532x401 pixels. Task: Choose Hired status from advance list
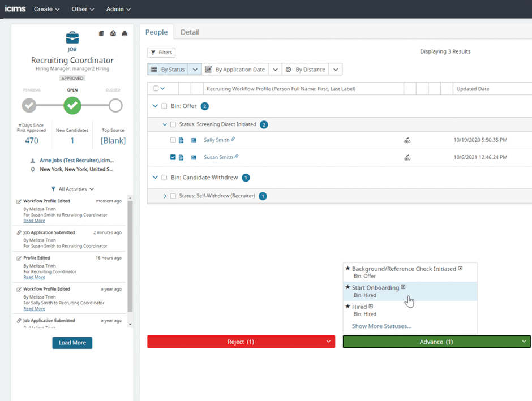410,310
